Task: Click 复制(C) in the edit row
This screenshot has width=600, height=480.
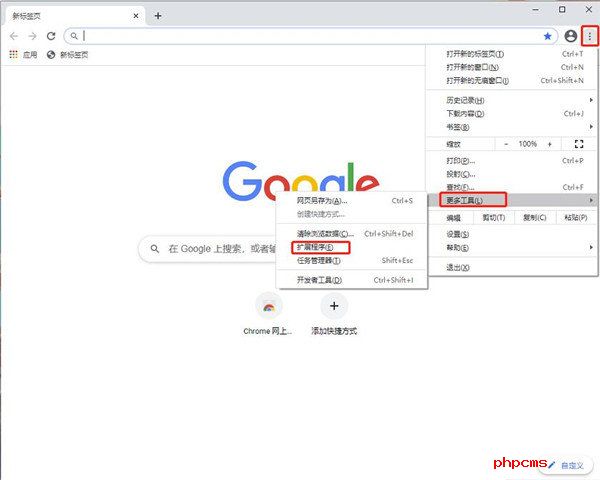Action: [x=535, y=218]
